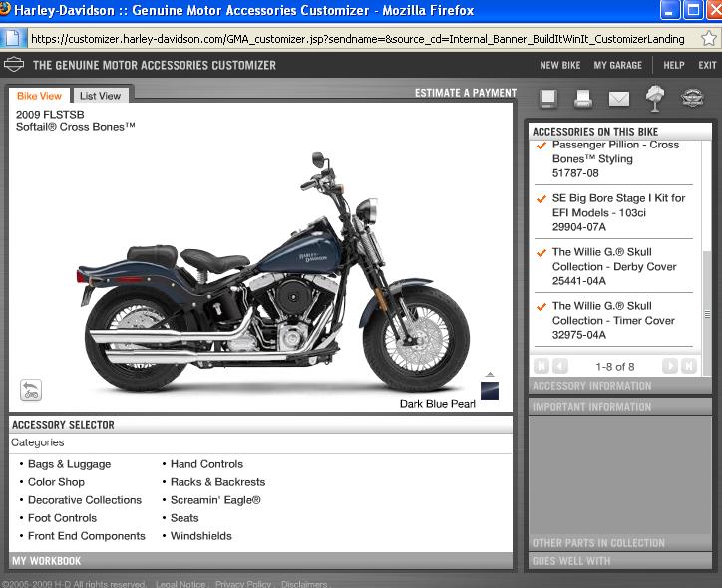Open My Garage menu

(617, 65)
